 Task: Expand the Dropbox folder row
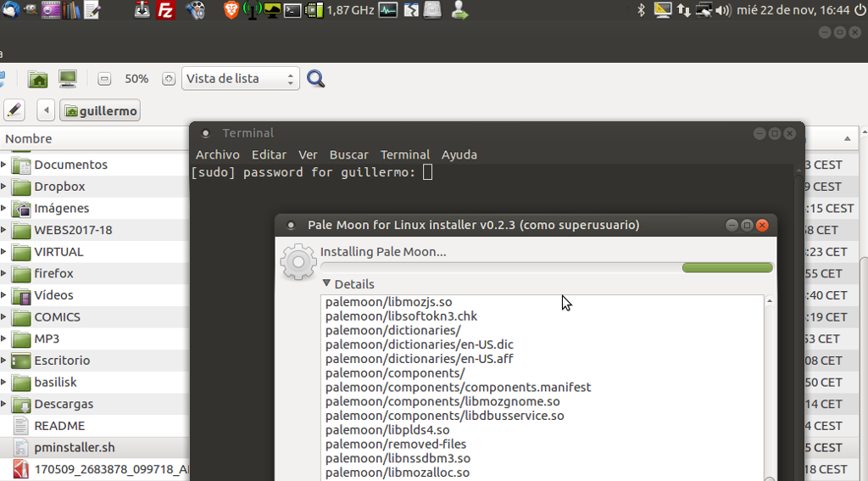pos(3,186)
